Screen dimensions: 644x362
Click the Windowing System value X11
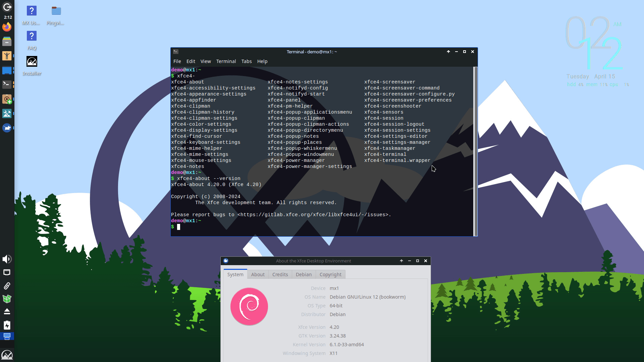(333, 353)
